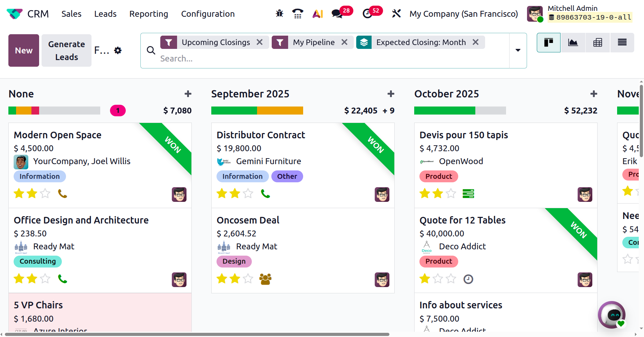Open the Reporting menu
This screenshot has height=337, width=644.
pyautogui.click(x=148, y=14)
